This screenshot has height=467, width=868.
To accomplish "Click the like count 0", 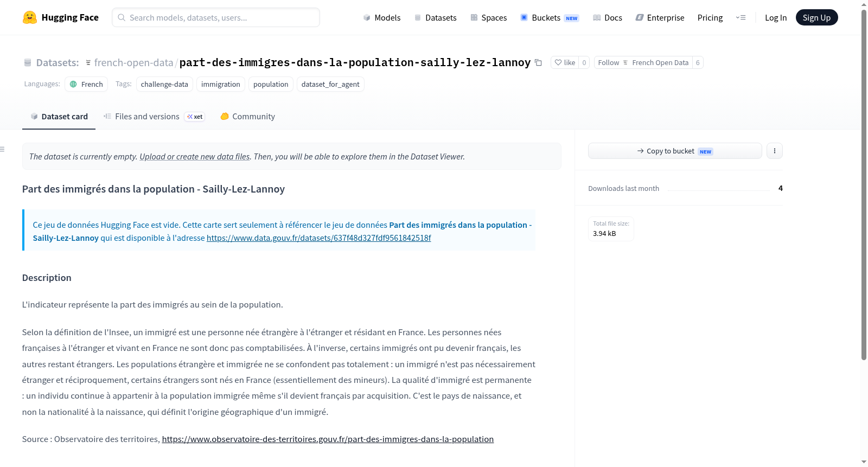I will pos(584,62).
